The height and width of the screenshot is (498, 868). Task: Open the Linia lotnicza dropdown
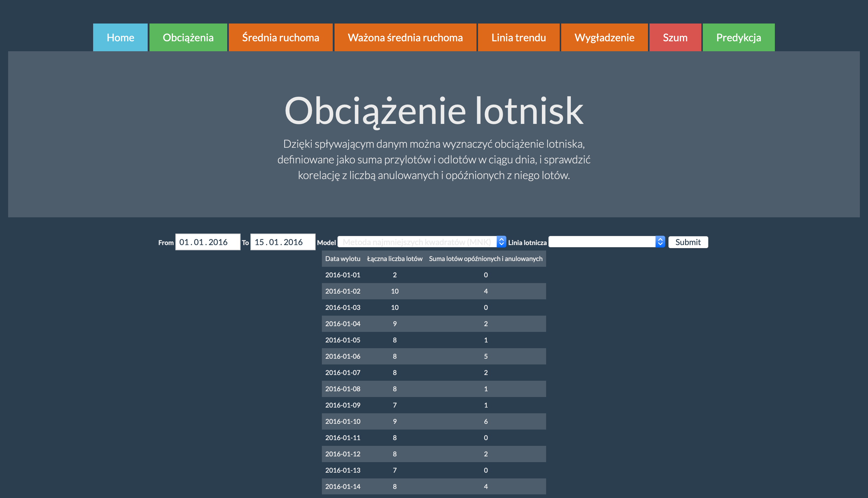602,242
